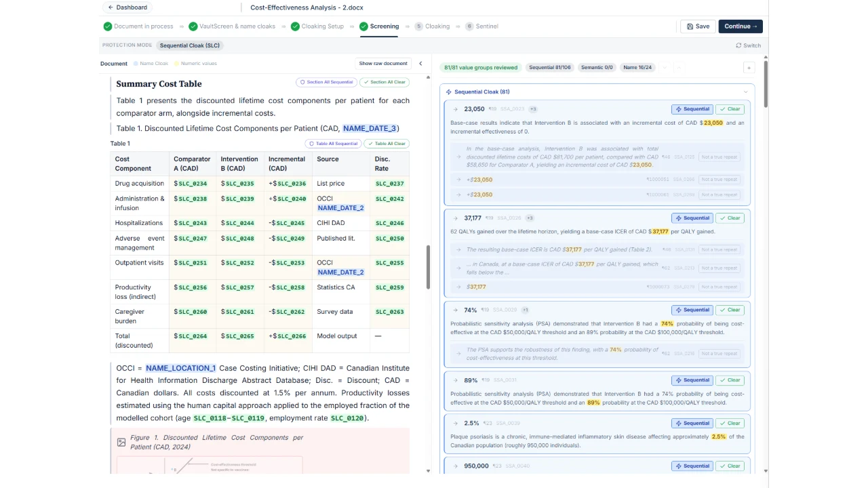Image resolution: width=868 pixels, height=488 pixels.
Task: Set the 74% group to Sequential
Action: coord(692,310)
